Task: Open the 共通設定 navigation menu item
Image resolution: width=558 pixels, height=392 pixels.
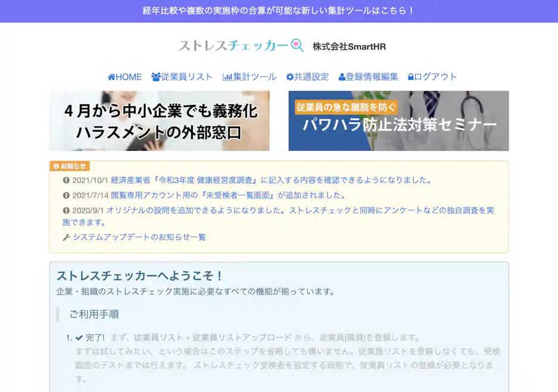Action: (311, 76)
